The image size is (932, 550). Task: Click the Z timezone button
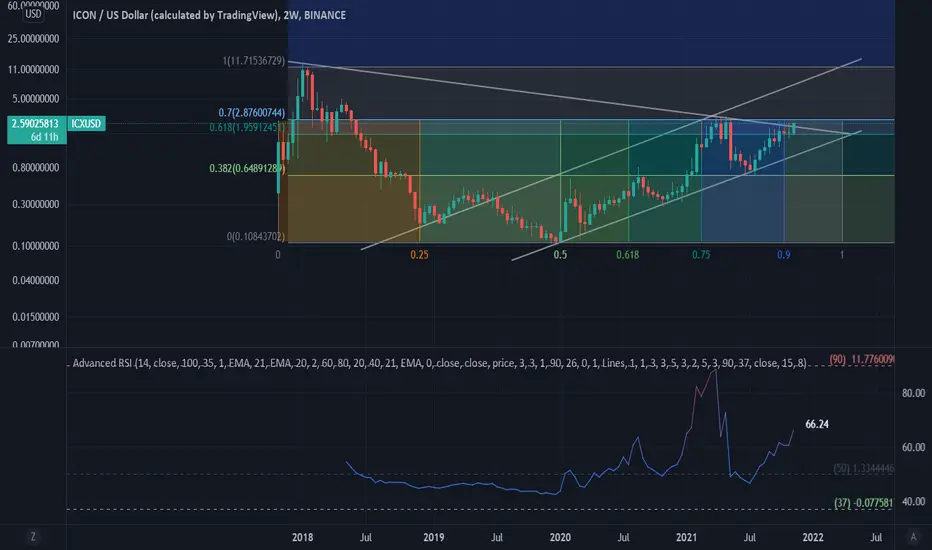click(x=33, y=537)
